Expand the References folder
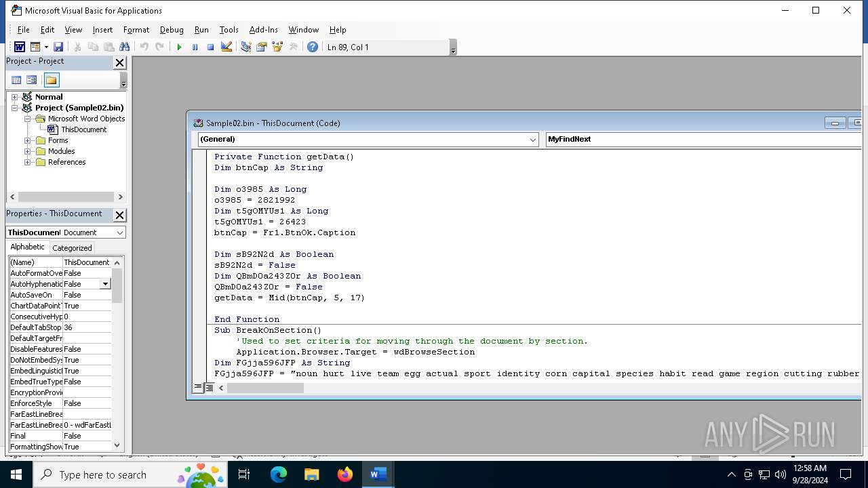Viewport: 868px width, 488px height. click(x=28, y=162)
